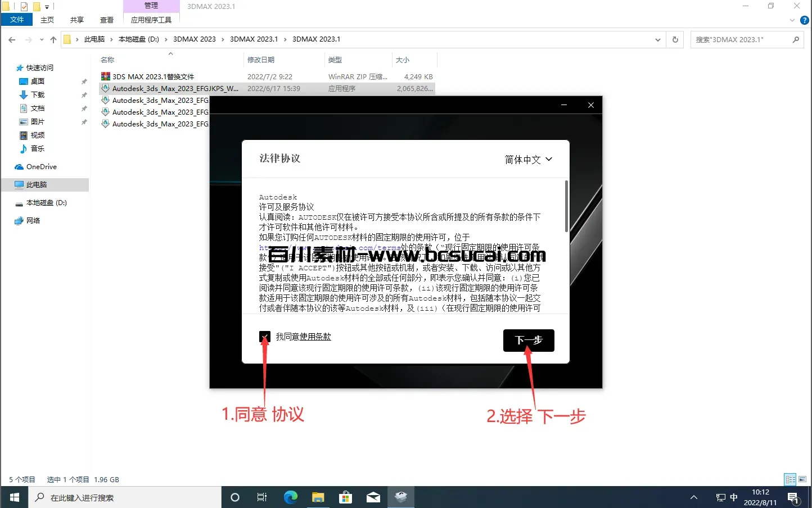
Task: Open recent locations dropdown arrow
Action: [x=42, y=39]
